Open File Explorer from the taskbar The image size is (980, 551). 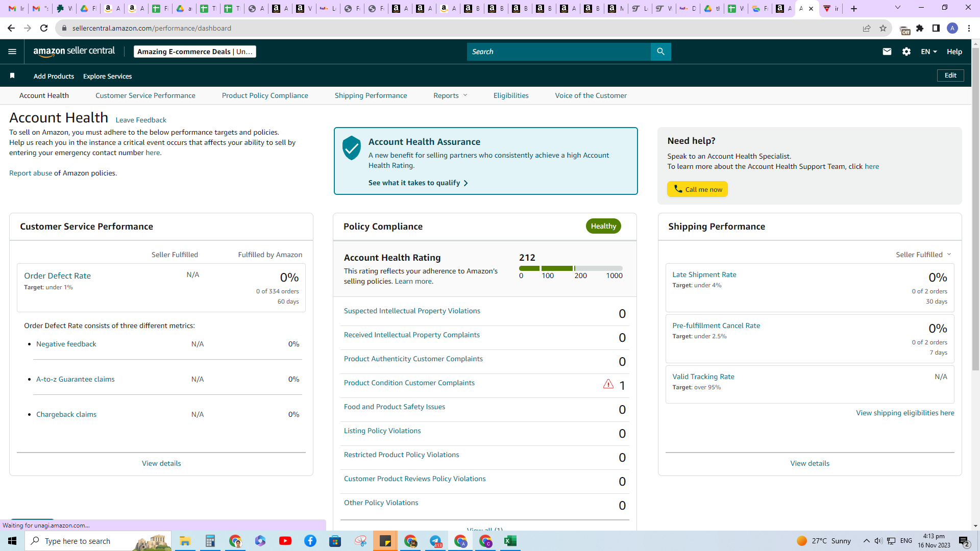(x=185, y=541)
